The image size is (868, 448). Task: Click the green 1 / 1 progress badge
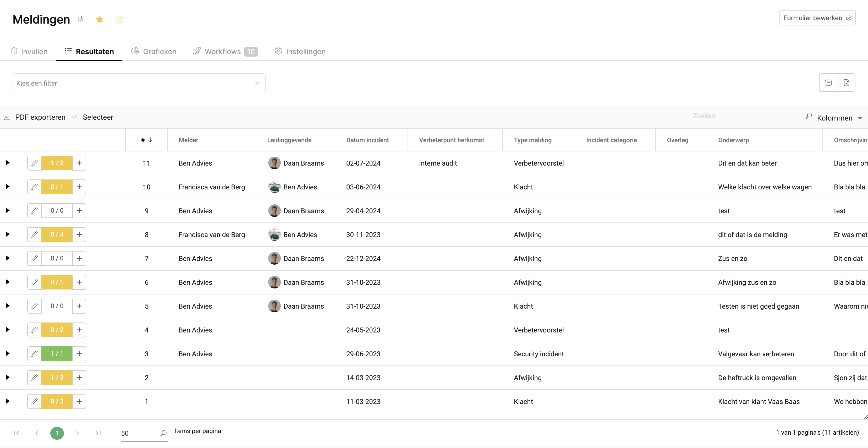57,354
